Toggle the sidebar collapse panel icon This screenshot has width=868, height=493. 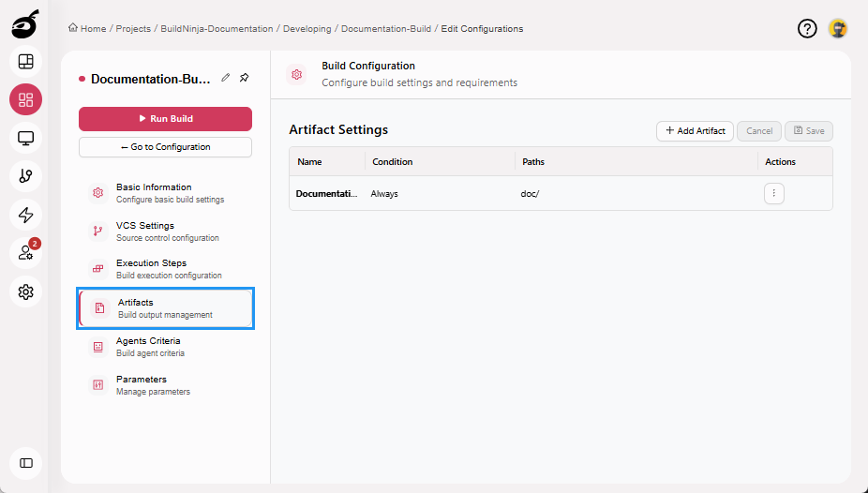point(25,463)
